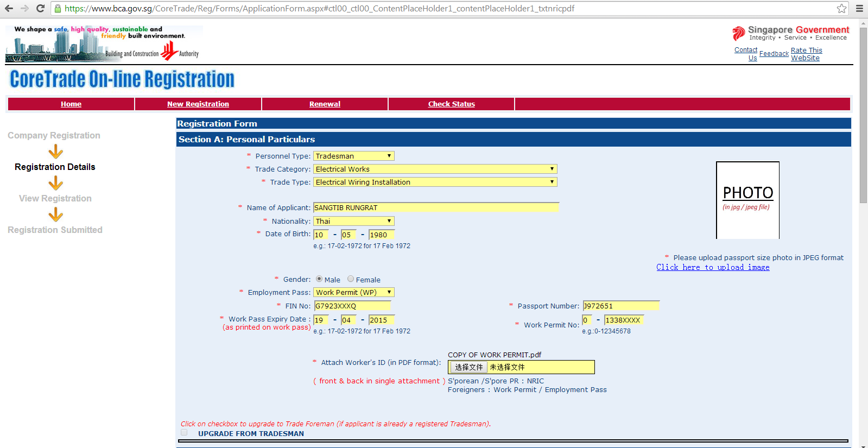
Task: Click the Registration Submitted step label
Action: click(x=55, y=230)
